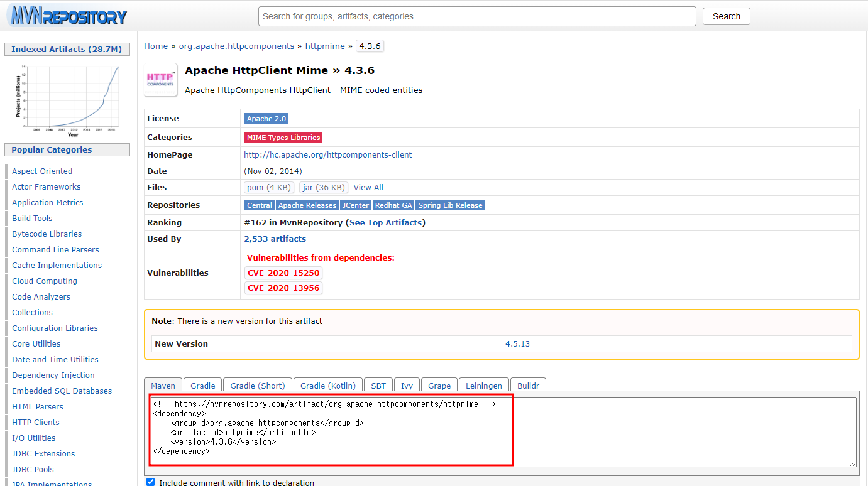This screenshot has width=868, height=486.
Task: Switch to the Ivy tab
Action: click(x=407, y=386)
